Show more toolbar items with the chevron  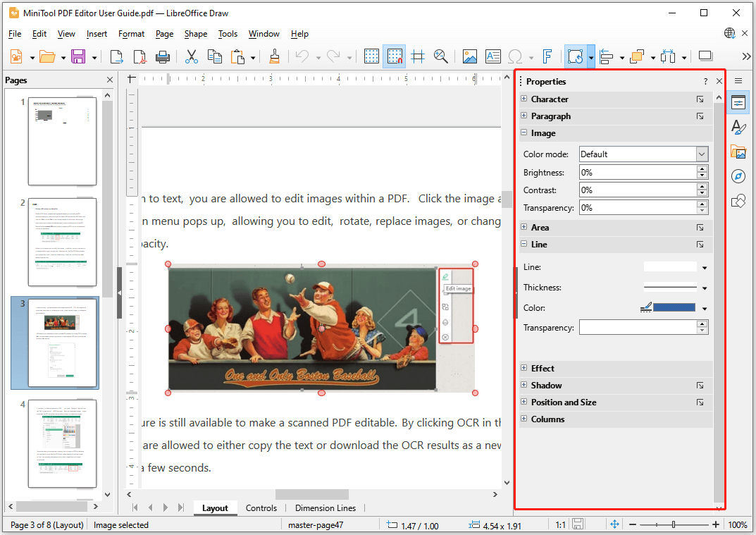coord(746,56)
